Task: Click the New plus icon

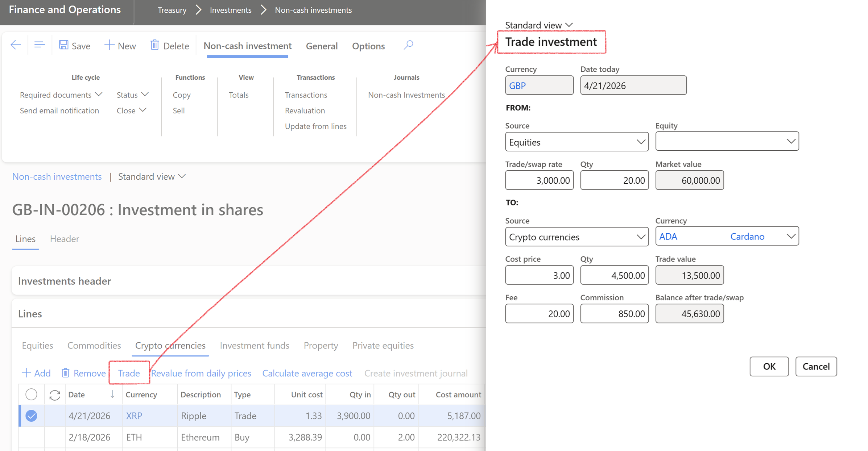Action: (109, 45)
